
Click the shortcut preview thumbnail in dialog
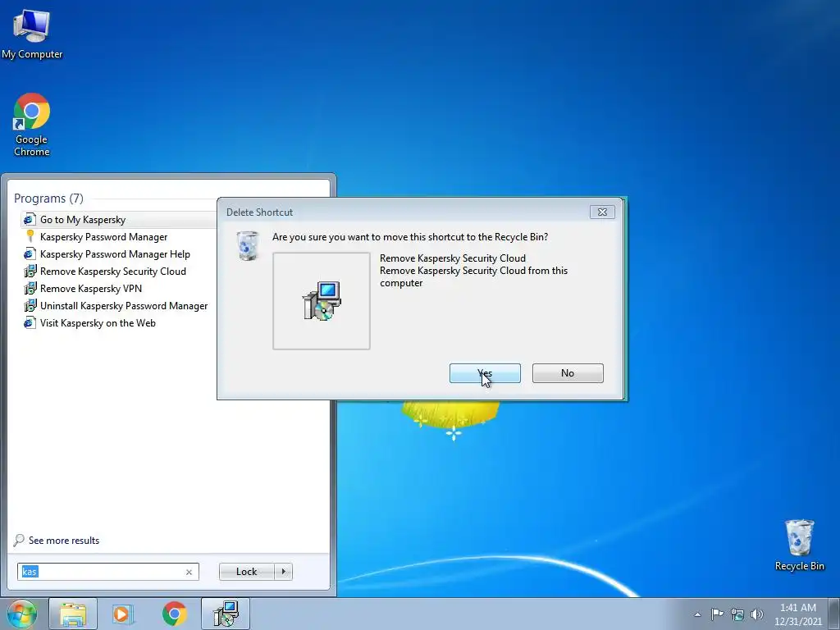click(x=322, y=301)
